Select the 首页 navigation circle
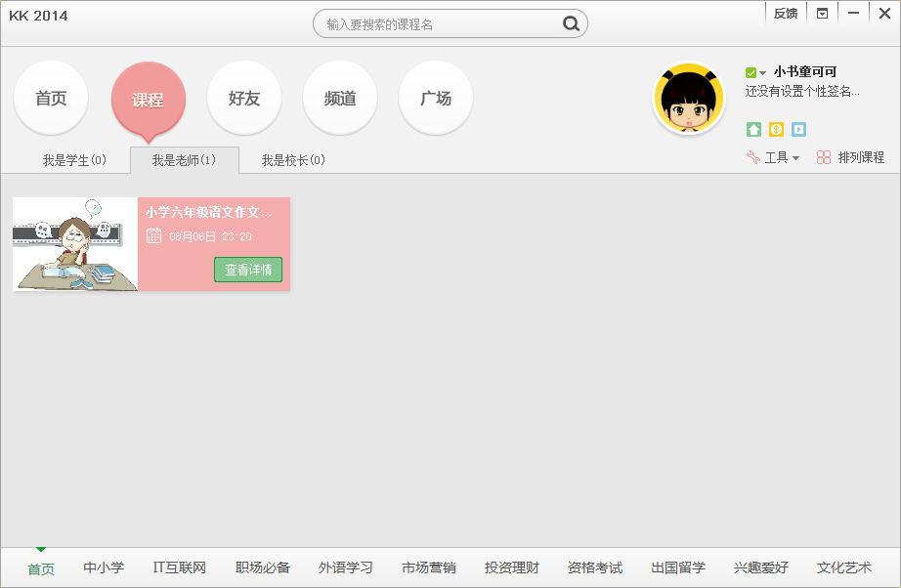Image resolution: width=901 pixels, height=588 pixels. pos(50,98)
